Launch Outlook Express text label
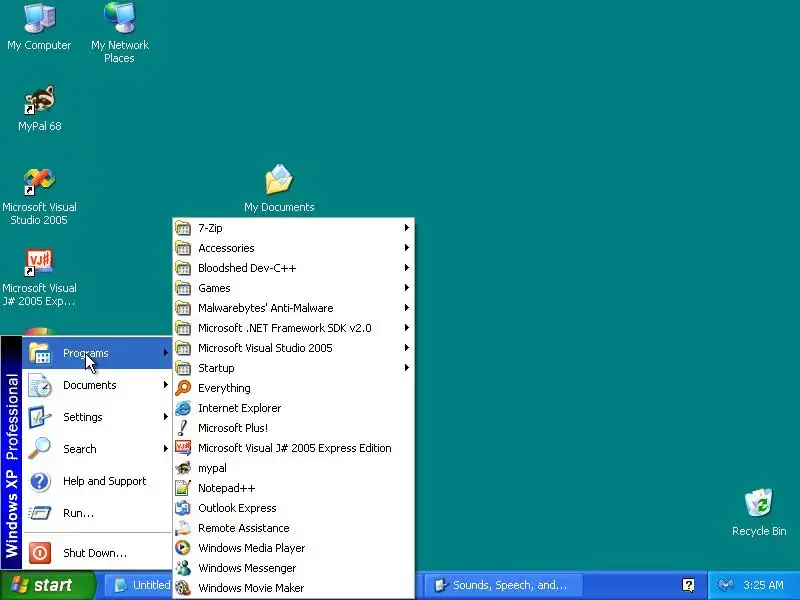This screenshot has height=600, width=800. [x=237, y=508]
